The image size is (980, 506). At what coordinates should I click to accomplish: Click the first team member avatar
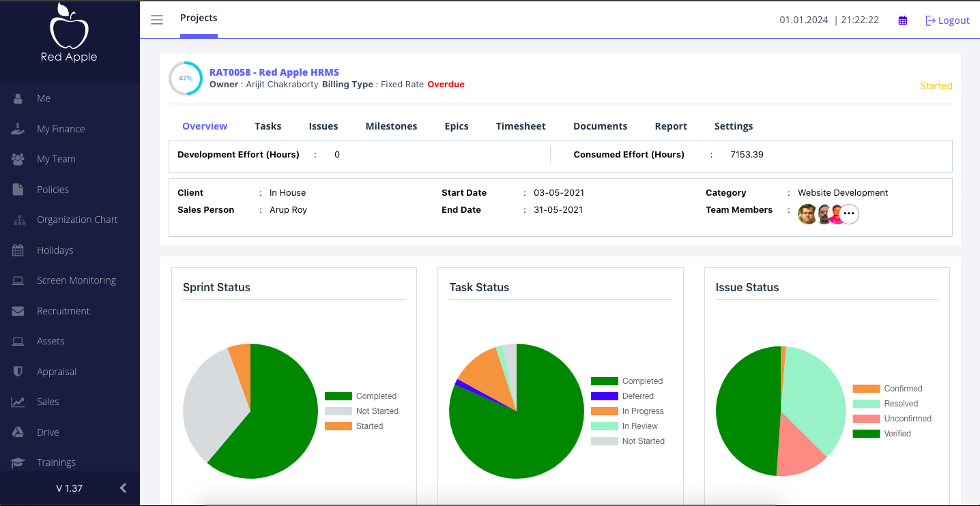[x=807, y=214]
